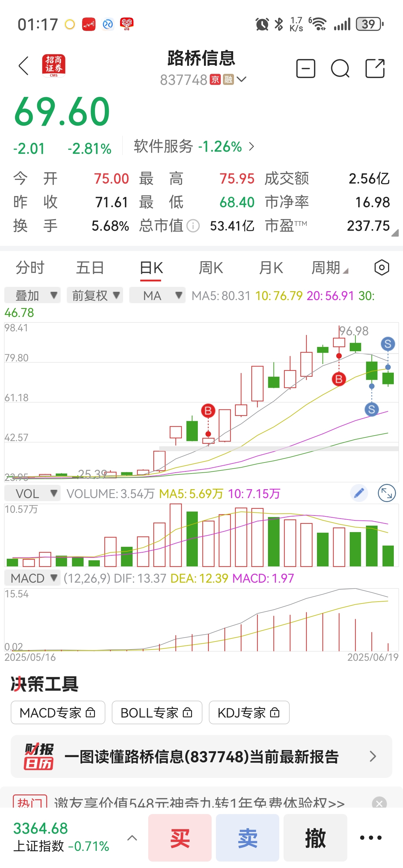The height and width of the screenshot is (868, 403).
Task: Tap the Wi-Fi status icon
Action: pyautogui.click(x=318, y=24)
